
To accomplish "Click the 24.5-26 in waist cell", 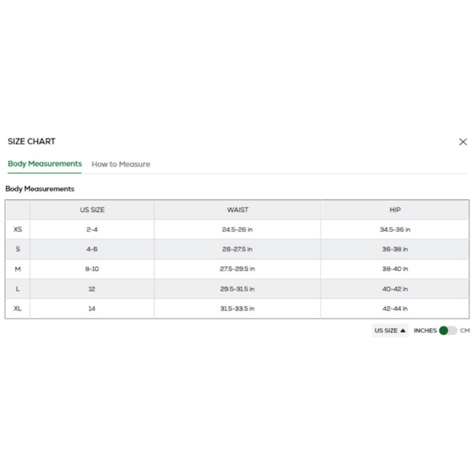I will [x=237, y=229].
